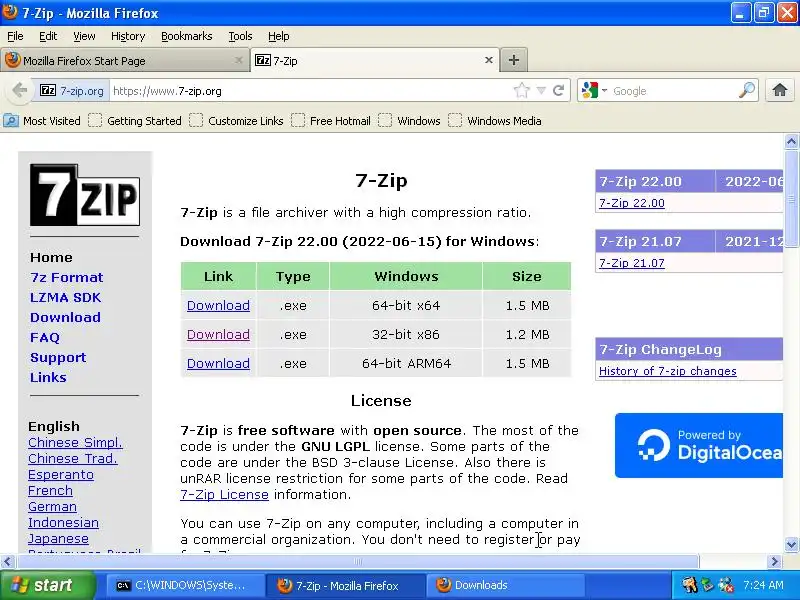This screenshot has height=600, width=800.
Task: Open the URL history dropdown arrow
Action: pyautogui.click(x=541, y=91)
